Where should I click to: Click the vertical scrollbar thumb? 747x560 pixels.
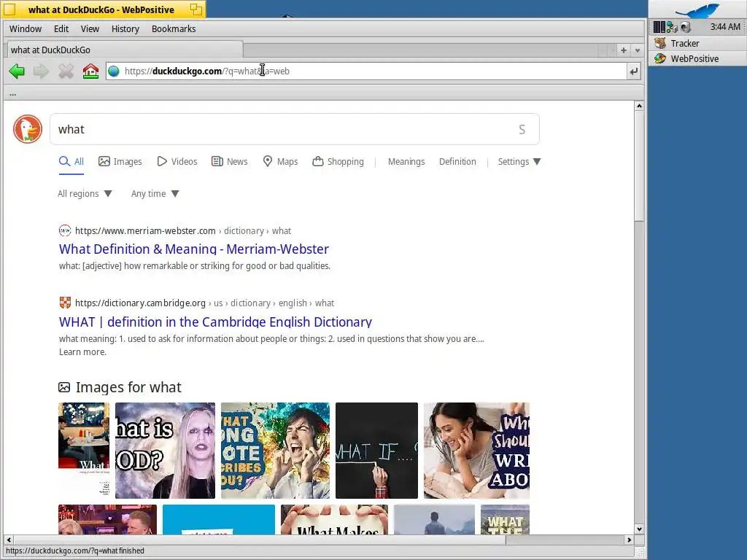click(639, 166)
